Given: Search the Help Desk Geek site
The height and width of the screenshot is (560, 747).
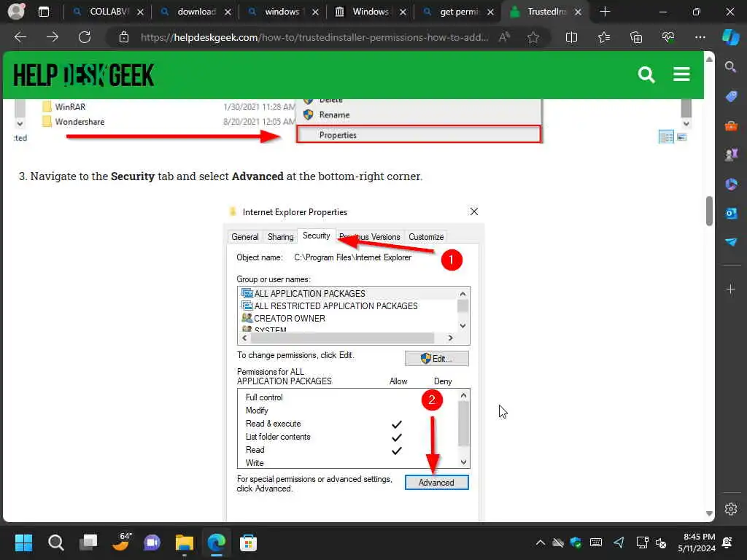Looking at the screenshot, I should click(x=646, y=75).
